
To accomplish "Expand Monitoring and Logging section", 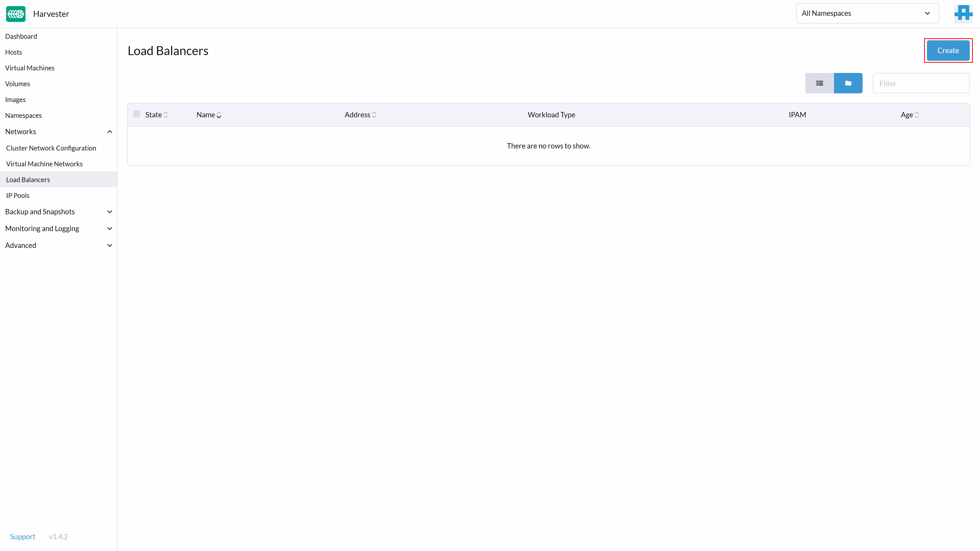I will point(109,229).
